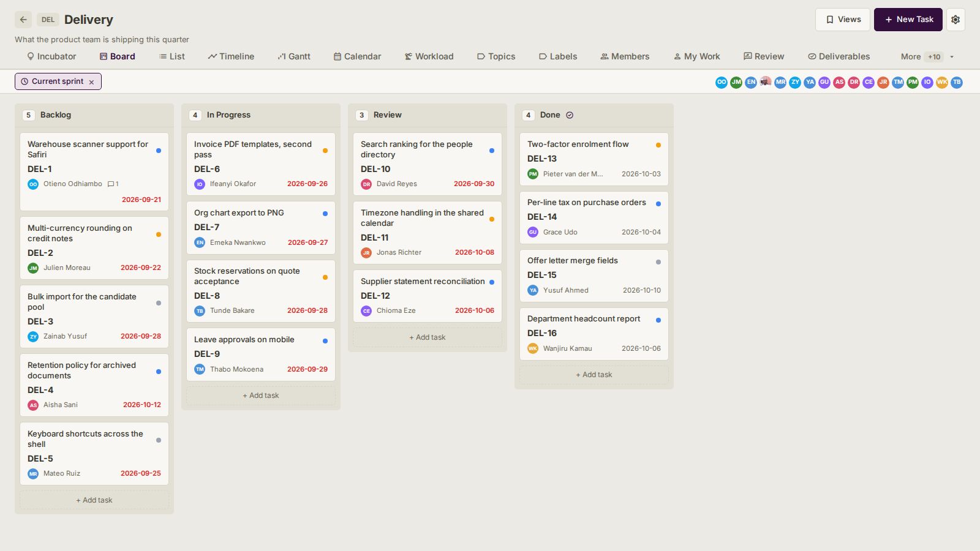Open Keyboard shortcuts across the shell card
Screen dimensions: 980x551
(x=94, y=454)
